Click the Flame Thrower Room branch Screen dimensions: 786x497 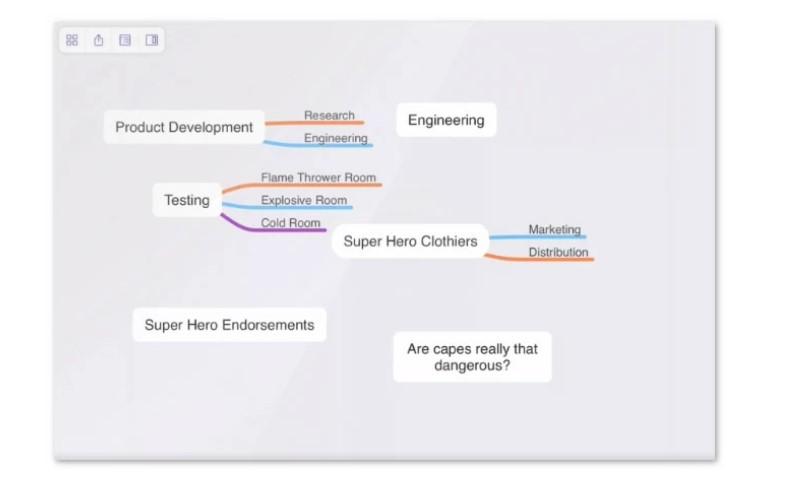pyautogui.click(x=318, y=177)
